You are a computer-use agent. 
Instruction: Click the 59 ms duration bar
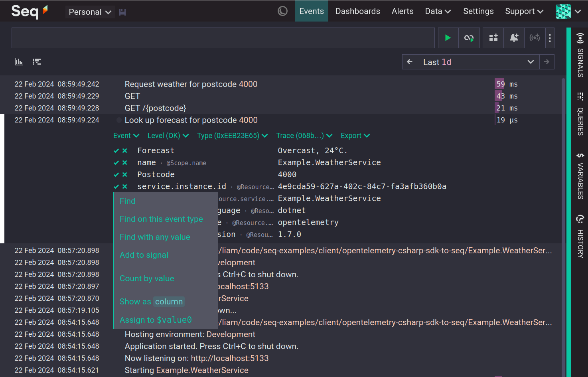tap(499, 84)
